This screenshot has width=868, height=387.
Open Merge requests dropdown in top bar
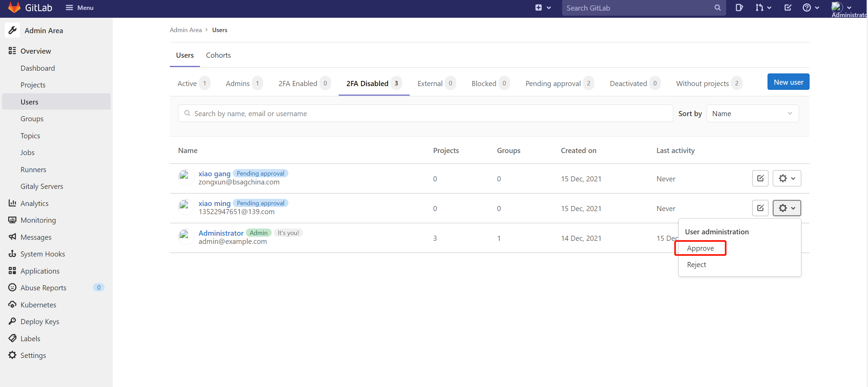(x=763, y=8)
